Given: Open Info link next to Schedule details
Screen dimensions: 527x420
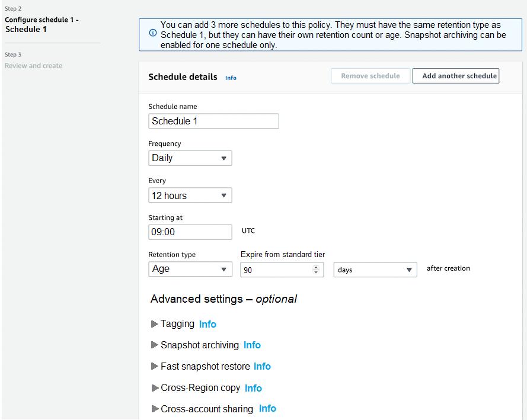Looking at the screenshot, I should tap(231, 78).
